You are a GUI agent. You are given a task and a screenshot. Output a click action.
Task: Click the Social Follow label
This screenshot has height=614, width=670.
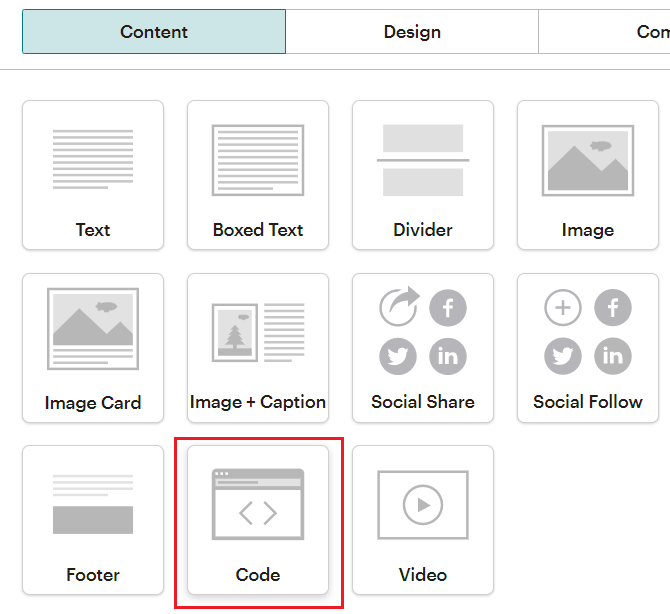coord(587,402)
